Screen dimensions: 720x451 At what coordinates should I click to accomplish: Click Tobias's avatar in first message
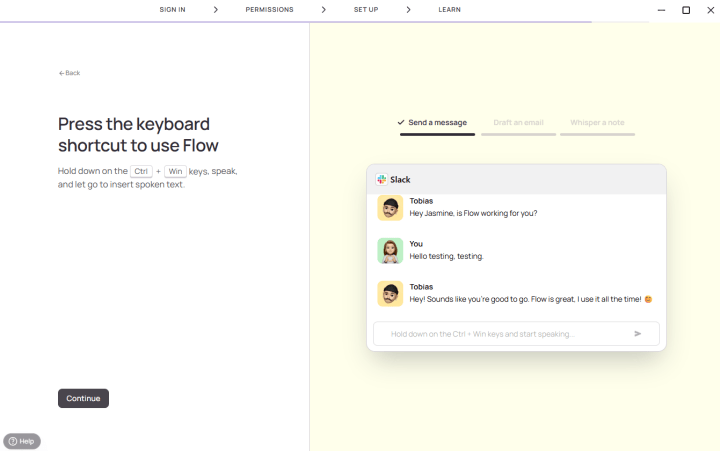click(390, 208)
